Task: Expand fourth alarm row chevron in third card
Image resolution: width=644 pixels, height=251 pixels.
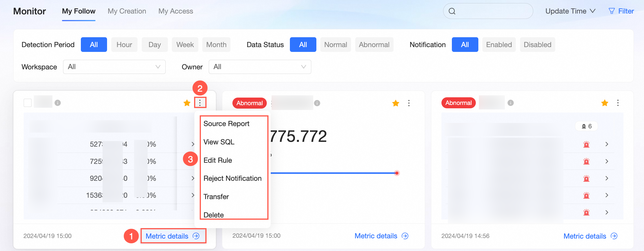Action: click(x=607, y=195)
